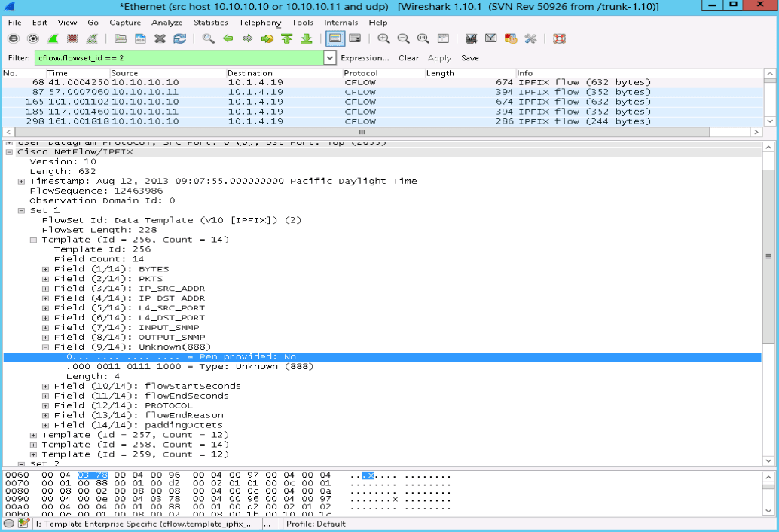Select packet number 298 row

(383, 121)
